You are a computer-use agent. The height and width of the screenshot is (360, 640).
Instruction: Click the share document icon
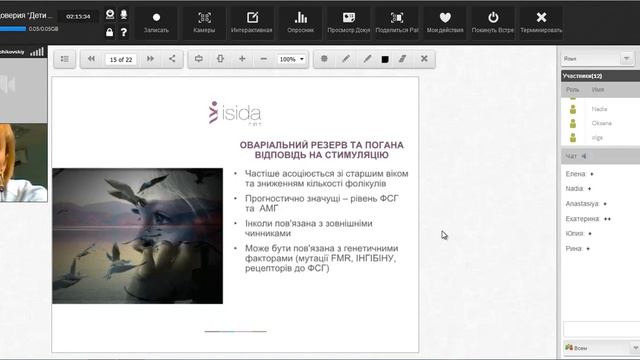tap(172, 59)
